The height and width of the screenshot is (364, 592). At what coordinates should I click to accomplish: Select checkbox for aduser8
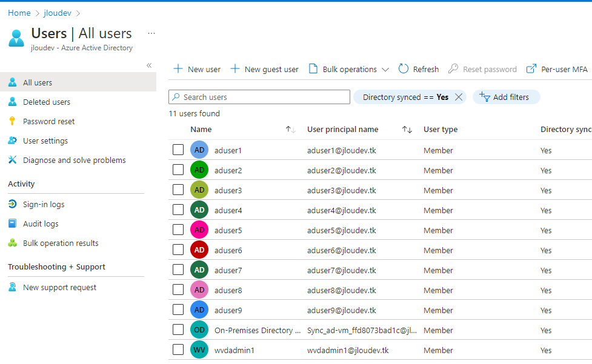click(x=178, y=290)
